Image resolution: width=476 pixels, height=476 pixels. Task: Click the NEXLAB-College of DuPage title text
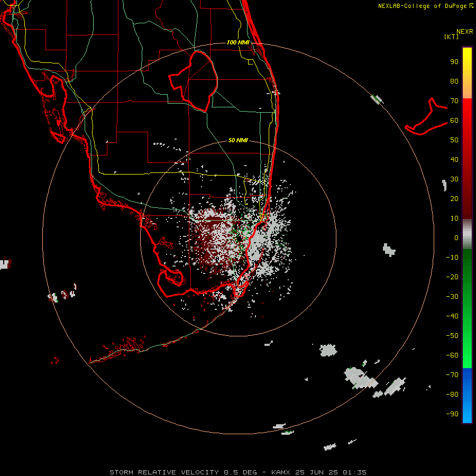(x=425, y=6)
